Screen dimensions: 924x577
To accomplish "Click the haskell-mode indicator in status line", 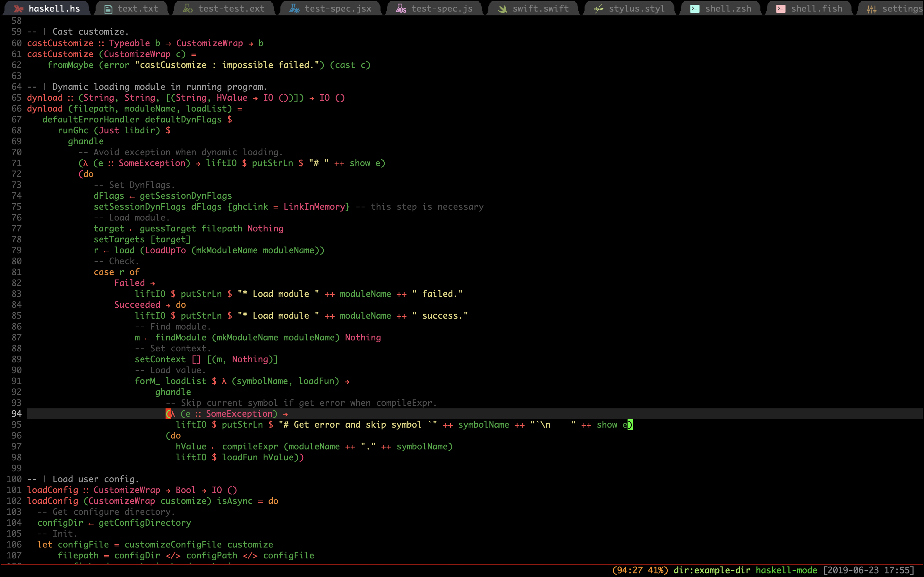I will click(786, 570).
